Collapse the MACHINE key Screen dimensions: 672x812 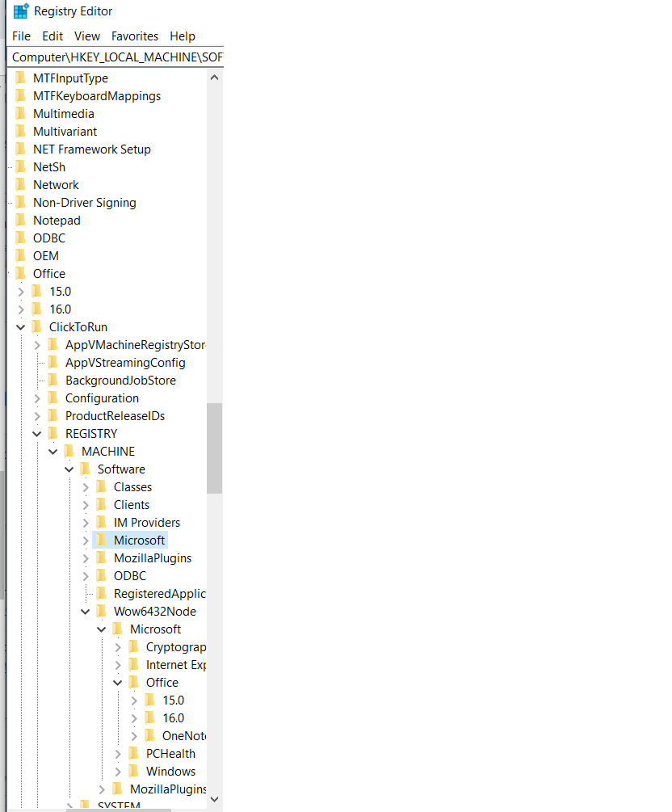(52, 452)
